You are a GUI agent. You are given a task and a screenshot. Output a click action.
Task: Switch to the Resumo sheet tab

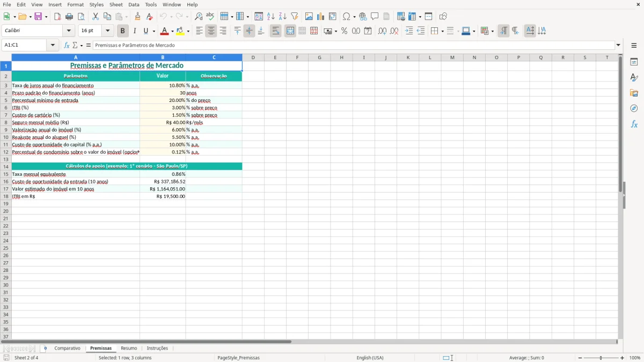click(x=129, y=349)
